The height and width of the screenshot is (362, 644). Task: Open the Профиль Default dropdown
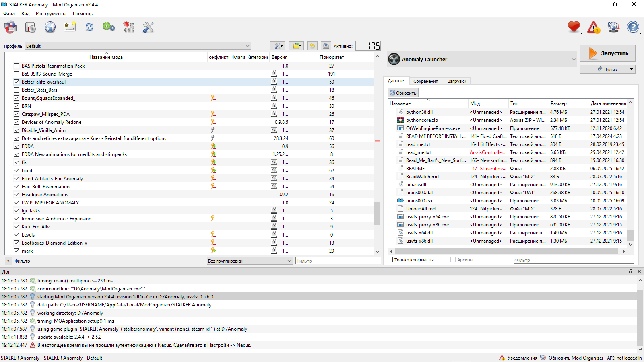138,46
